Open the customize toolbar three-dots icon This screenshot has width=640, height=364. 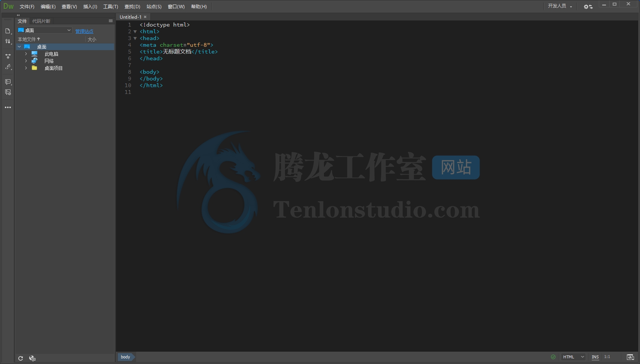pos(8,107)
